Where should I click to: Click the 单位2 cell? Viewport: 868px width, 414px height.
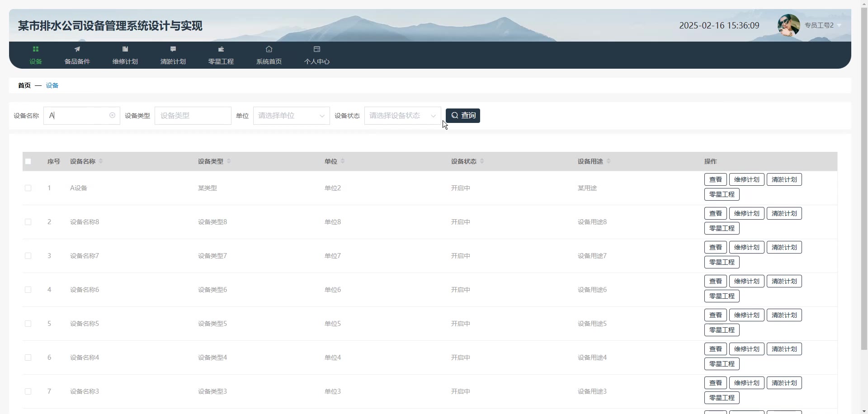(x=333, y=188)
